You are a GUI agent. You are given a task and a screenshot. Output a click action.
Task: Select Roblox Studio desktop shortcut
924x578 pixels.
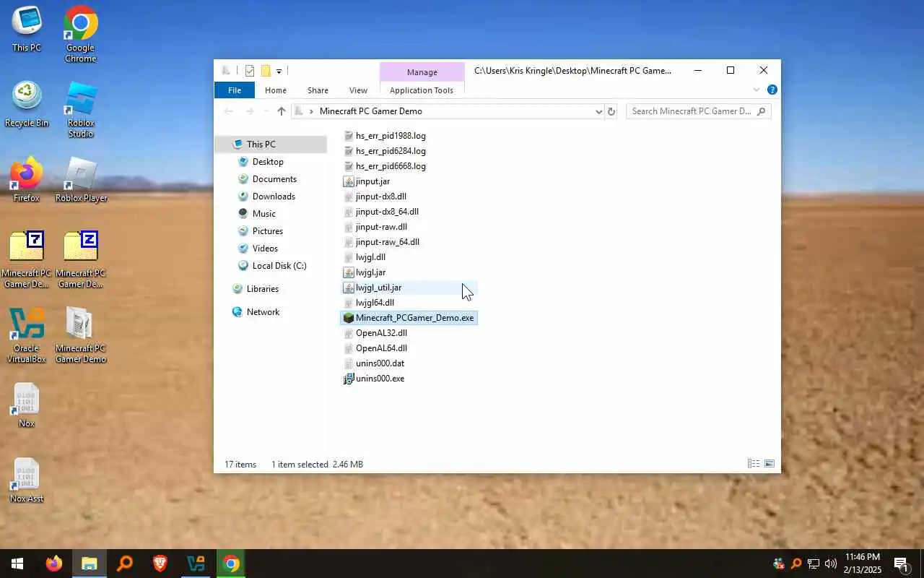[x=80, y=110]
